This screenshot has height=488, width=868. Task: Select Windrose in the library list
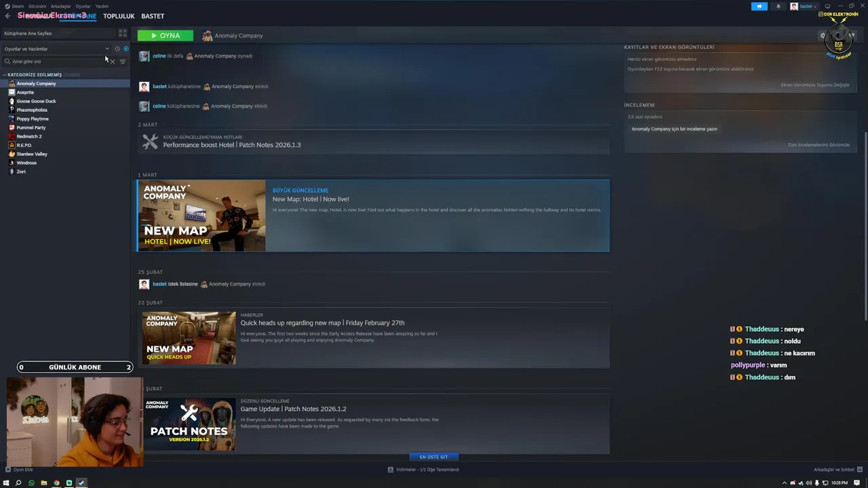[65, 163]
